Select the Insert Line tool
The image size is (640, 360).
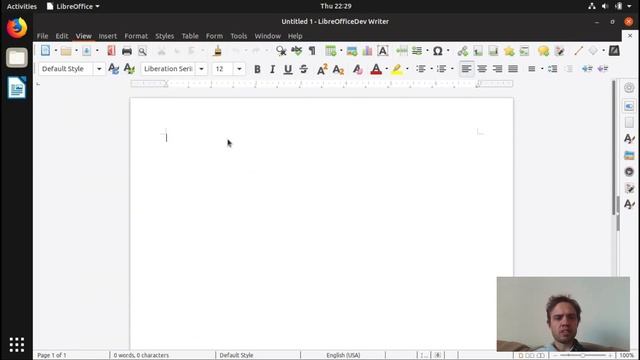point(578,51)
